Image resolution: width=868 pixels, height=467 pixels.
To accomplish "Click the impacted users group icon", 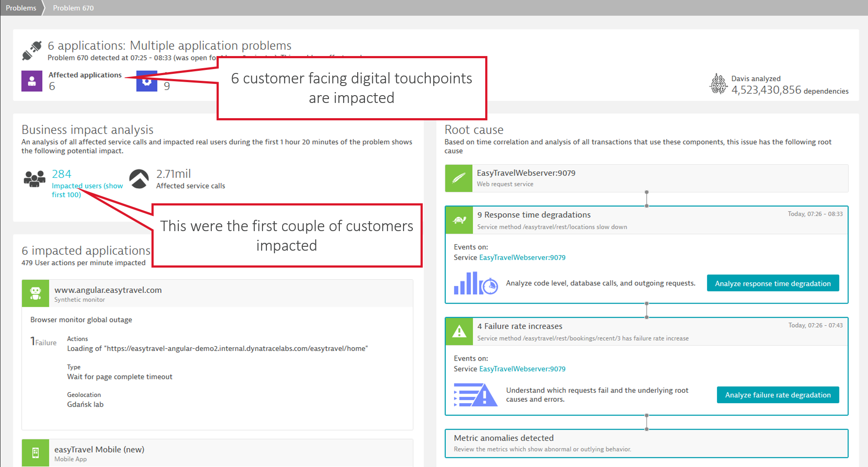I will point(34,179).
